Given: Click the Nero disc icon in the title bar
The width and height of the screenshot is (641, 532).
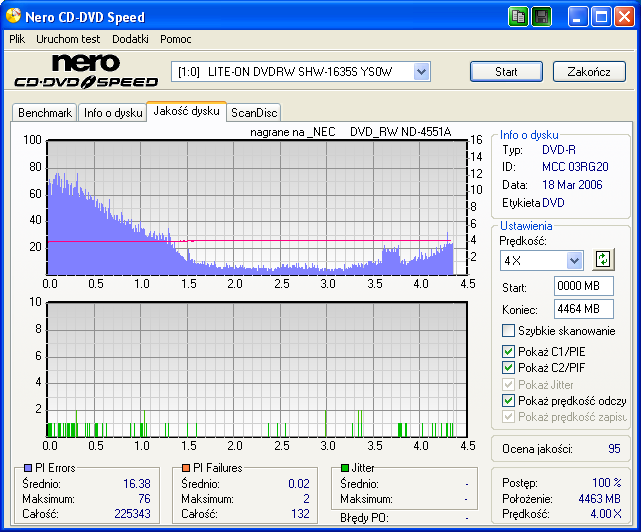Looking at the screenshot, I should point(14,16).
